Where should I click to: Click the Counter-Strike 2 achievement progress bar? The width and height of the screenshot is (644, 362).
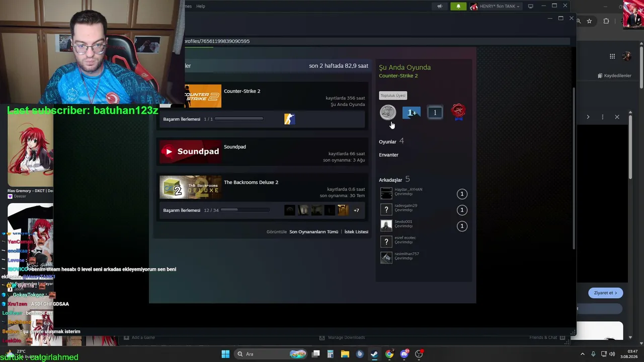[239, 119]
